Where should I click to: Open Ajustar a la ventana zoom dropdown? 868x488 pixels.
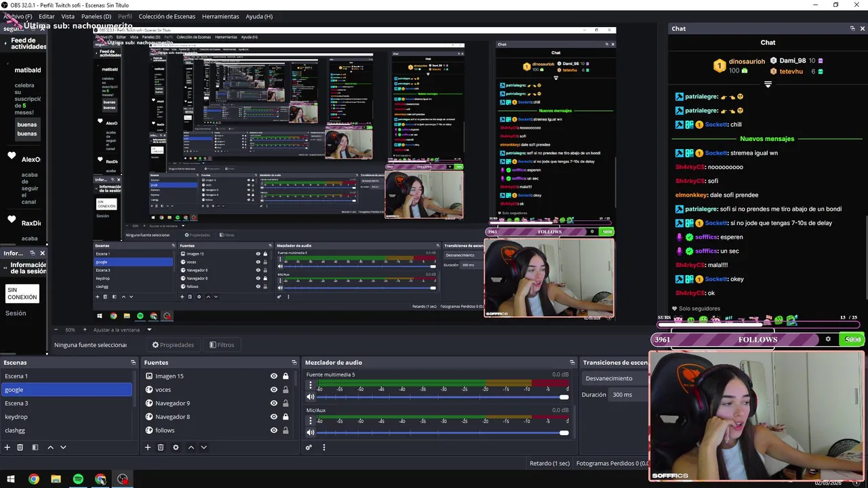(122, 329)
